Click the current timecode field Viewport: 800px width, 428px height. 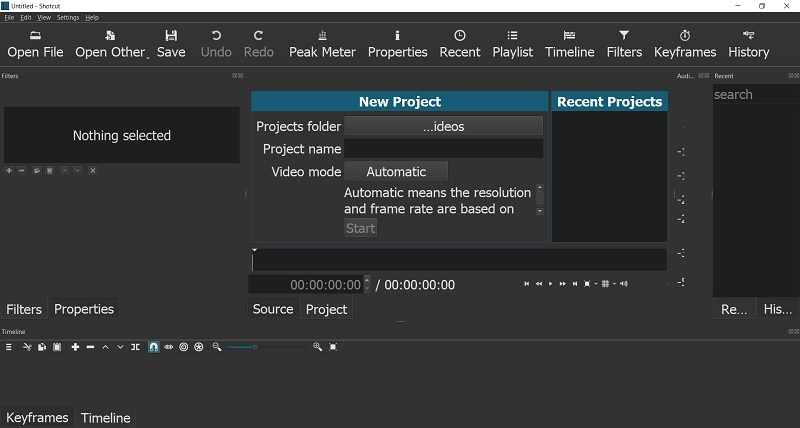(306, 285)
